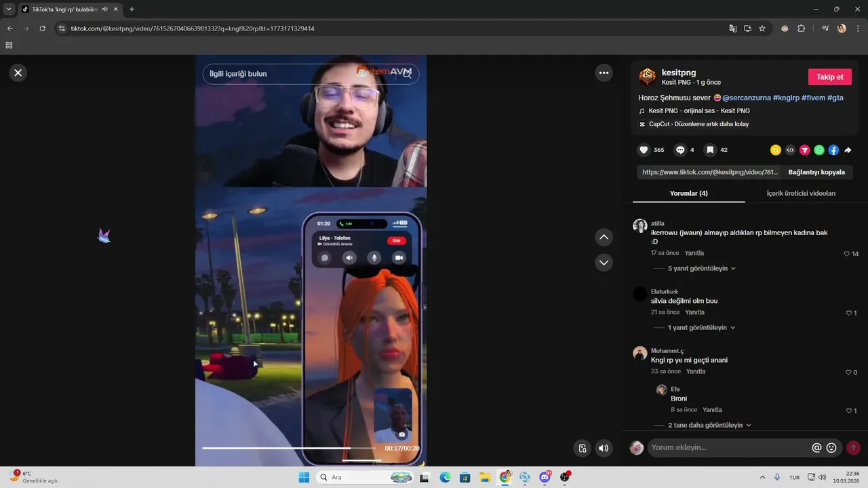Toggle the auto-scroll icon beside the volume
This screenshot has height=488, width=868.
(582, 448)
